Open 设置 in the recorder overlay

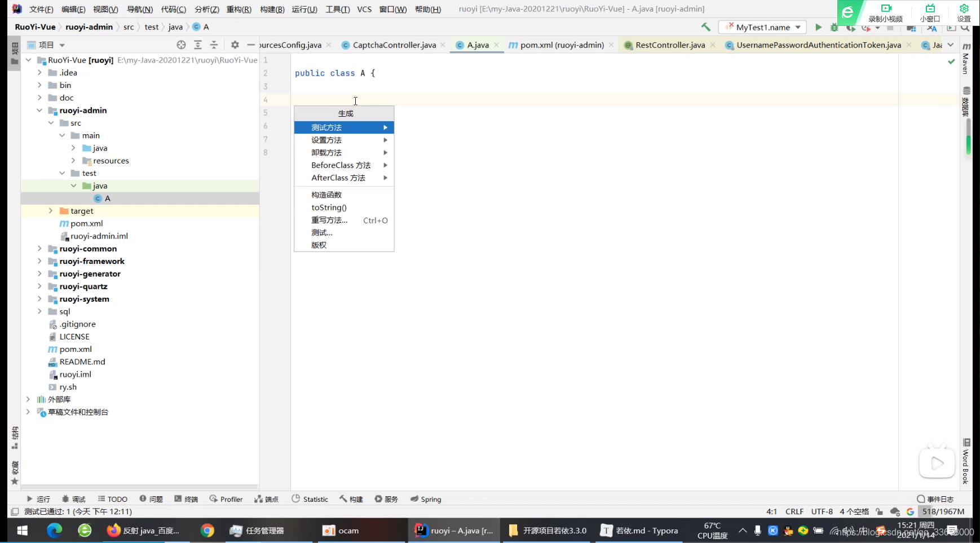[964, 13]
